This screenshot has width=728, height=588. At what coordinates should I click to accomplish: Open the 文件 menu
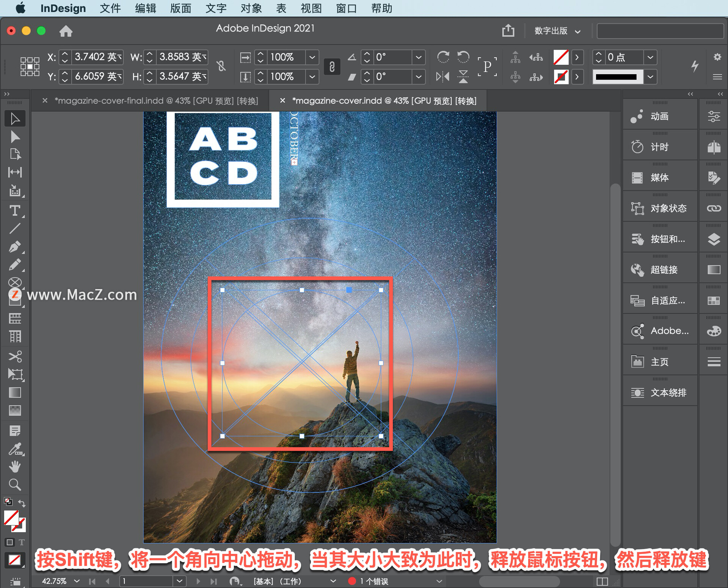click(x=110, y=8)
